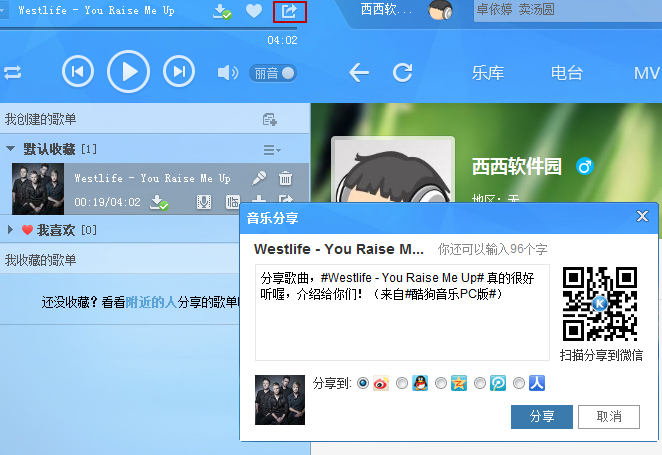The image size is (662, 455).
Task: Create a new playlist with the add-list icon
Action: 270,120
